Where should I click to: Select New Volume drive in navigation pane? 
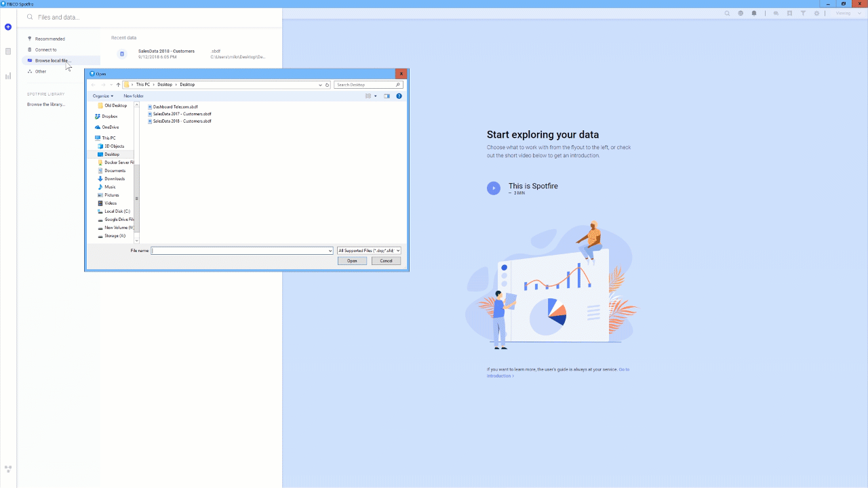pyautogui.click(x=115, y=228)
